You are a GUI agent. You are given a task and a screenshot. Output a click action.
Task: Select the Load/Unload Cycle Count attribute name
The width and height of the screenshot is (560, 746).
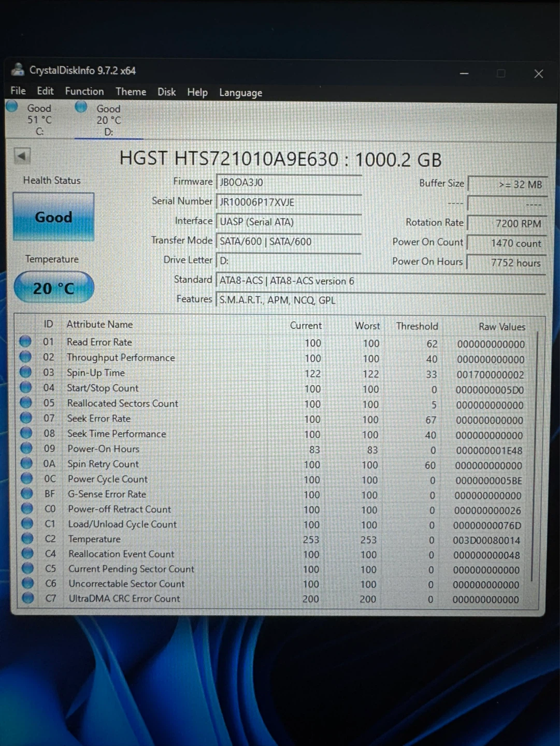(122, 524)
